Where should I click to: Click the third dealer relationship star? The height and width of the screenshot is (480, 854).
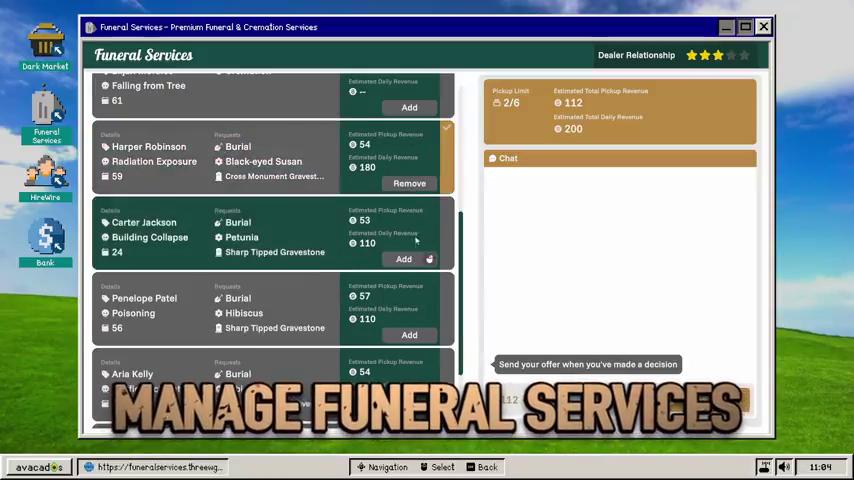(x=718, y=56)
